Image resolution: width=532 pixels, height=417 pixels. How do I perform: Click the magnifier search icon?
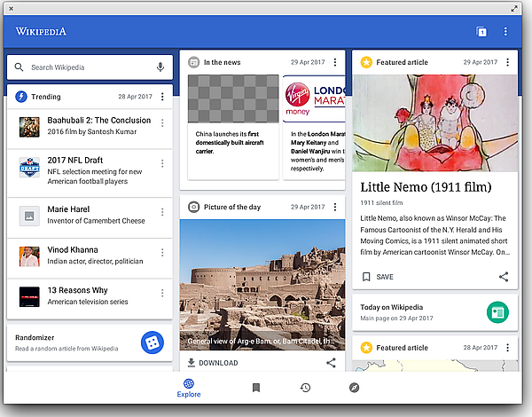[19, 67]
